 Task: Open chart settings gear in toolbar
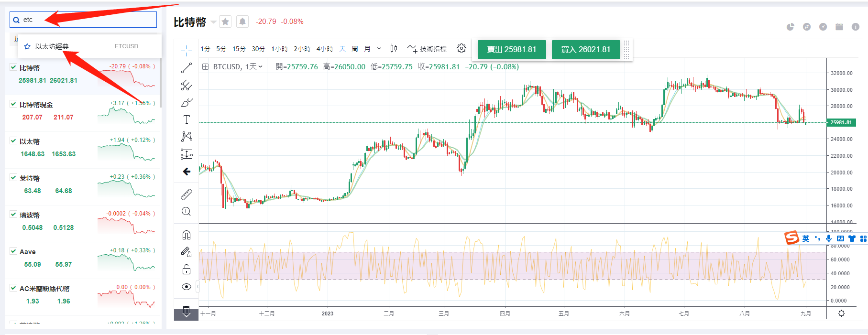[x=461, y=49]
